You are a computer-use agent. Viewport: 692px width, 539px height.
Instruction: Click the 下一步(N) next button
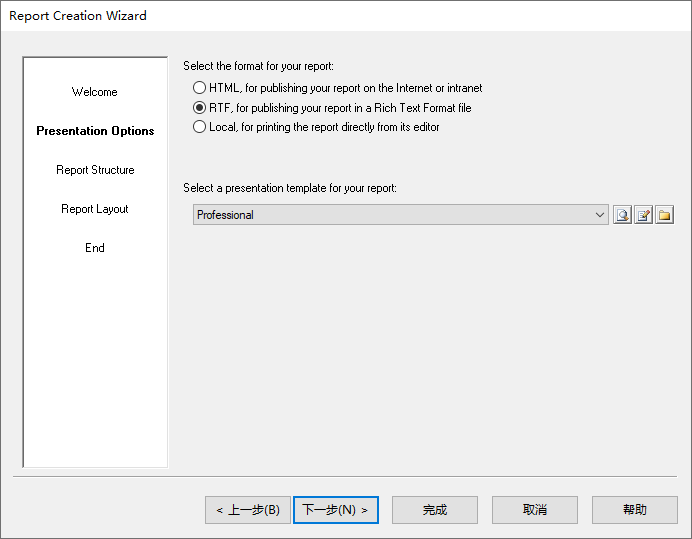pyautogui.click(x=336, y=510)
